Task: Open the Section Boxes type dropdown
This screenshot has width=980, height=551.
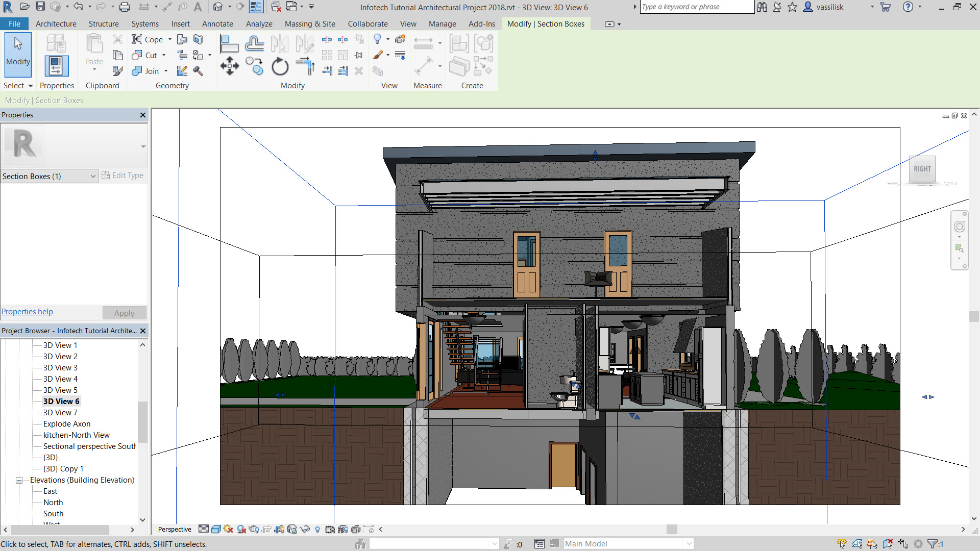Action: (x=91, y=176)
